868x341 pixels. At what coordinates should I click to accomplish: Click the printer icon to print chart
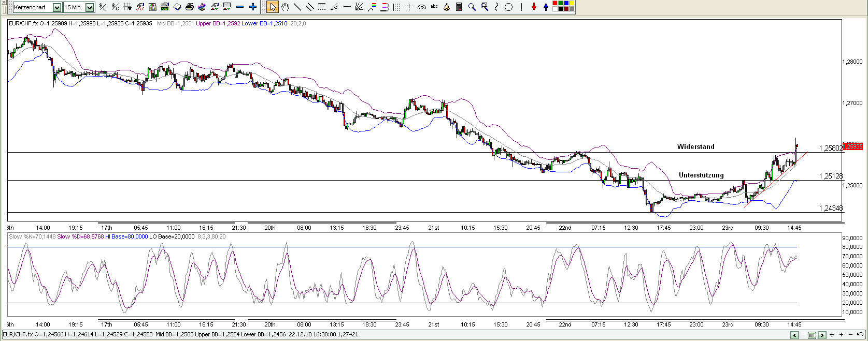190,7
